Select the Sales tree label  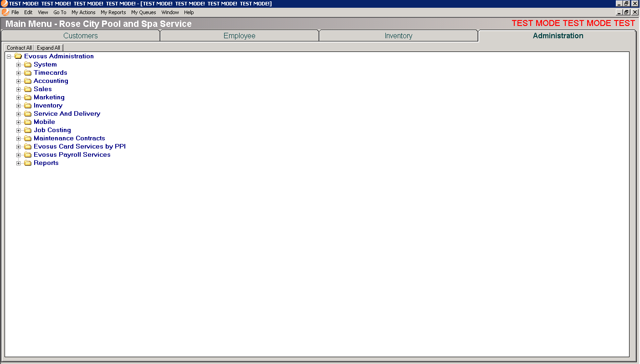(43, 89)
